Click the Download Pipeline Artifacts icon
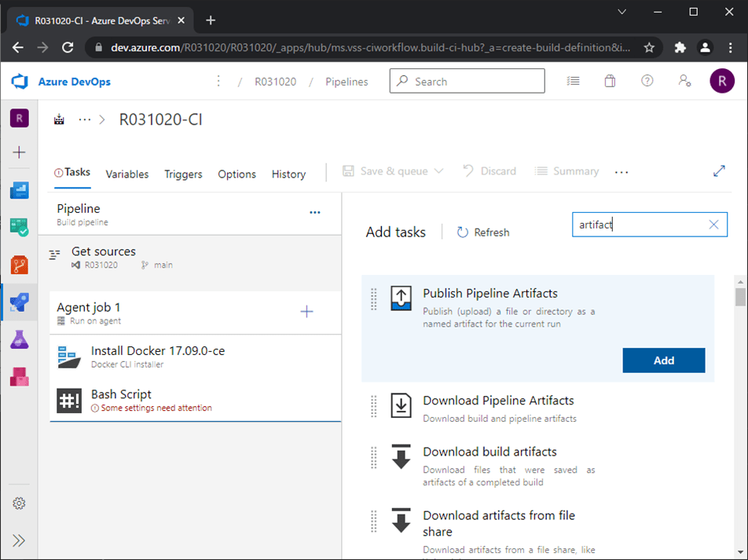Image resolution: width=748 pixels, height=560 pixels. pyautogui.click(x=401, y=405)
